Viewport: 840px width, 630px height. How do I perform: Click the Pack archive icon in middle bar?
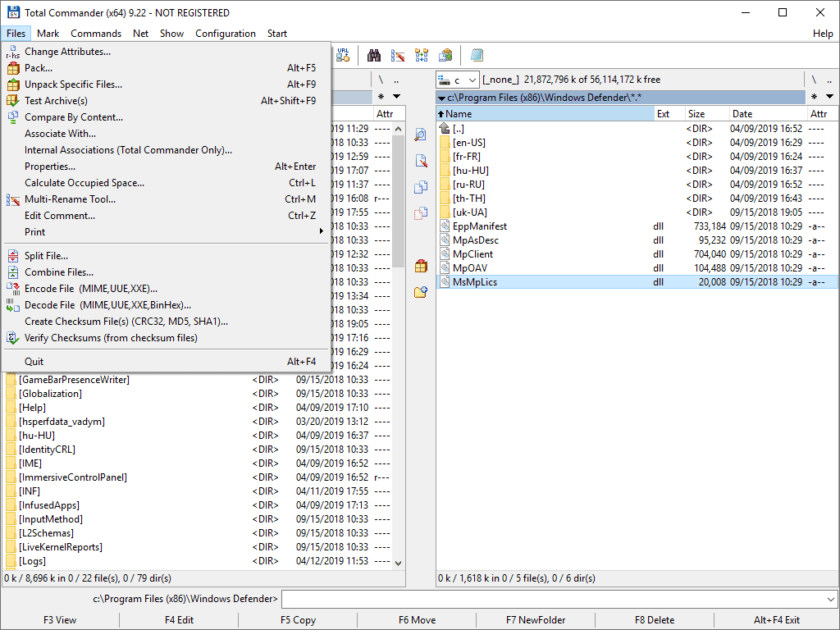[x=421, y=266]
